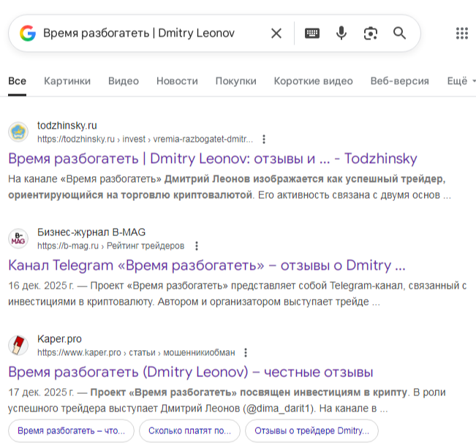Clear the search query with X icon
Viewport: 476px width, 448px height.
pyautogui.click(x=276, y=33)
